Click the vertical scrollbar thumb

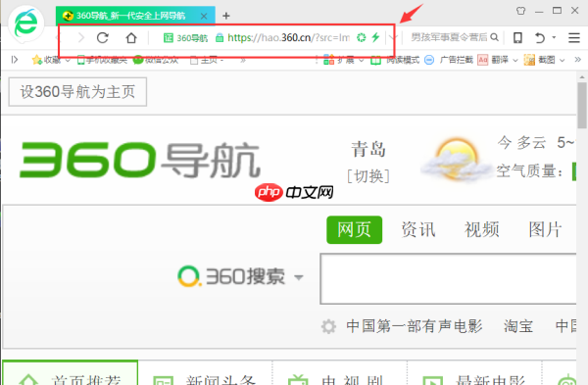click(x=582, y=106)
